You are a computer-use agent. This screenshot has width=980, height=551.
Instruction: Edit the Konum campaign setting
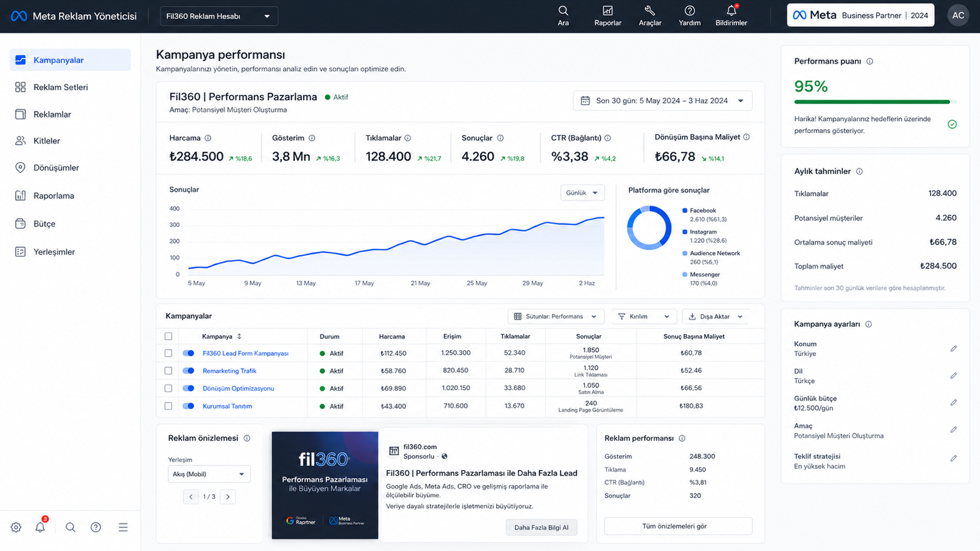954,348
